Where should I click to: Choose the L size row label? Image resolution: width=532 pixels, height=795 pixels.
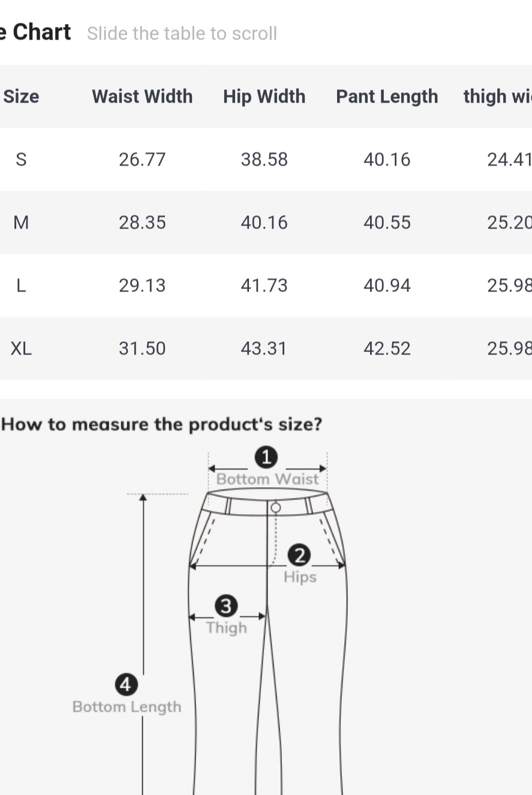click(21, 286)
